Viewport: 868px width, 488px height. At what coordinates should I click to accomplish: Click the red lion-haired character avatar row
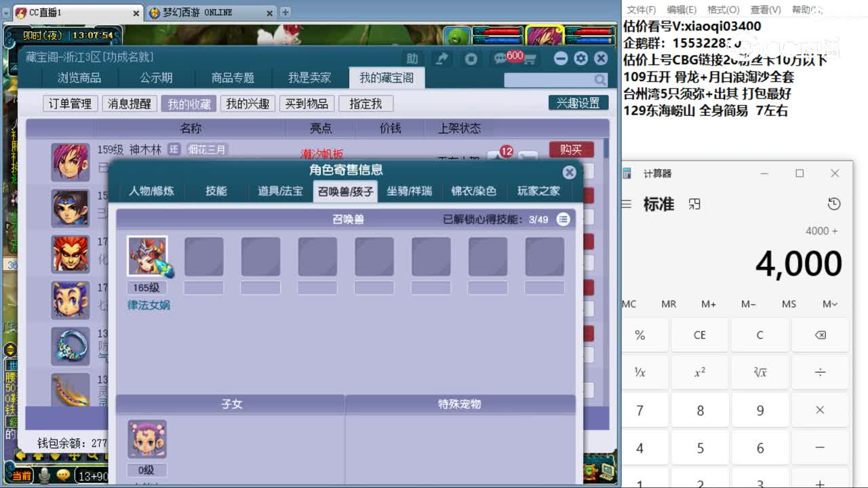click(71, 254)
